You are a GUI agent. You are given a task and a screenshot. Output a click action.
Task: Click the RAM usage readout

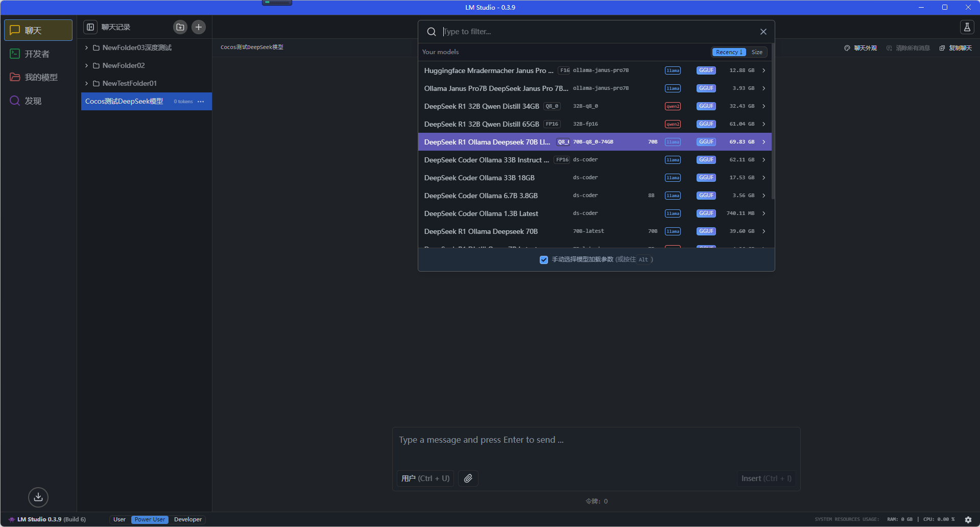(900, 519)
